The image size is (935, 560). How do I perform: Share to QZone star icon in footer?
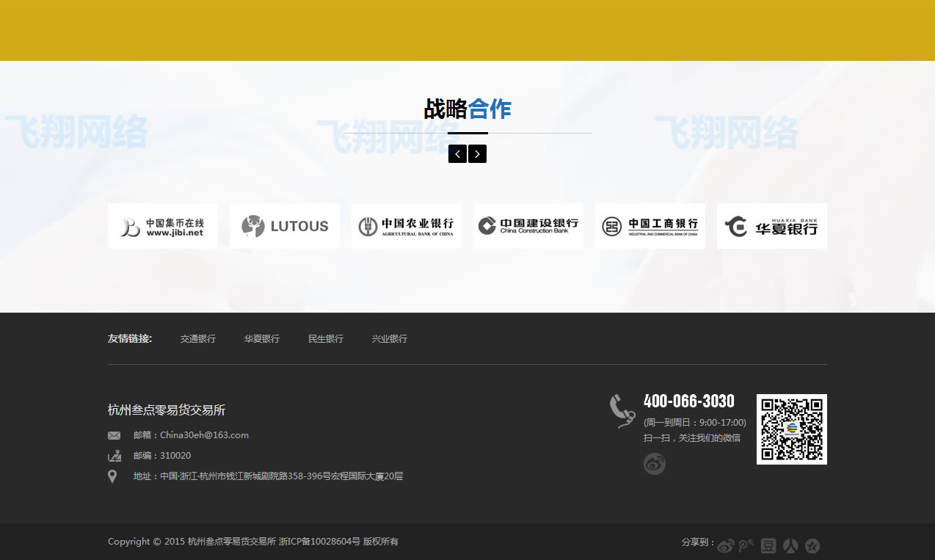pyautogui.click(x=812, y=545)
